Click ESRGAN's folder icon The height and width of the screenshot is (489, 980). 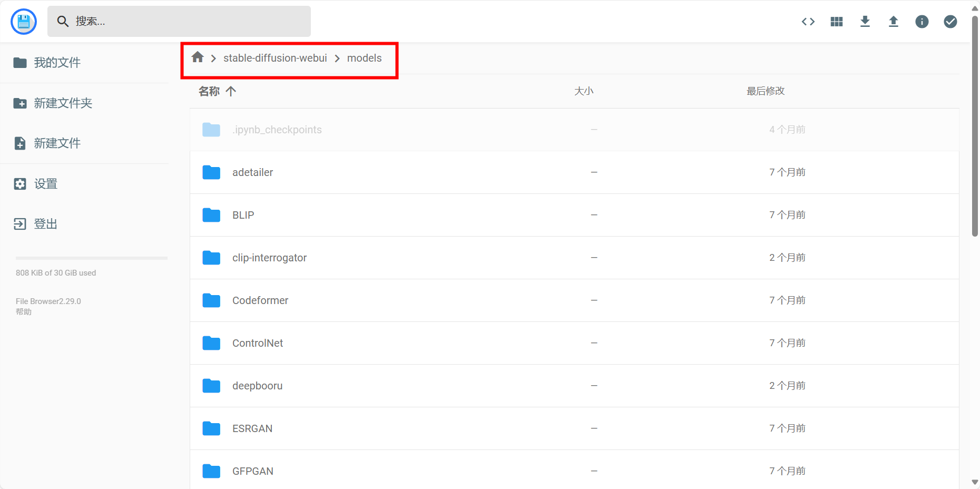(x=211, y=428)
